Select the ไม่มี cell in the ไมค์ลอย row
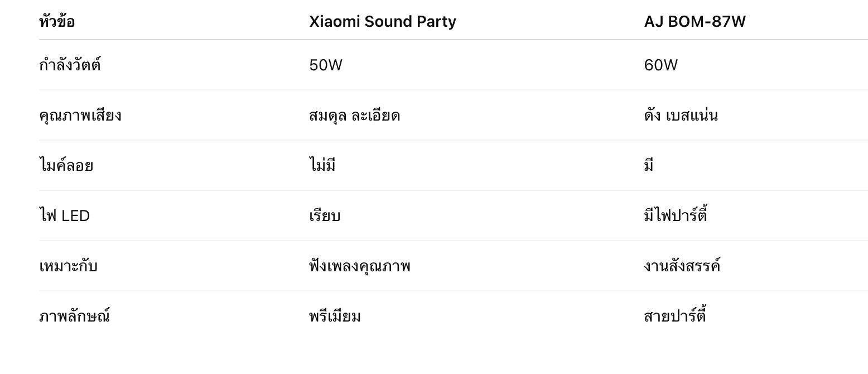This screenshot has width=868, height=374. pos(322,166)
